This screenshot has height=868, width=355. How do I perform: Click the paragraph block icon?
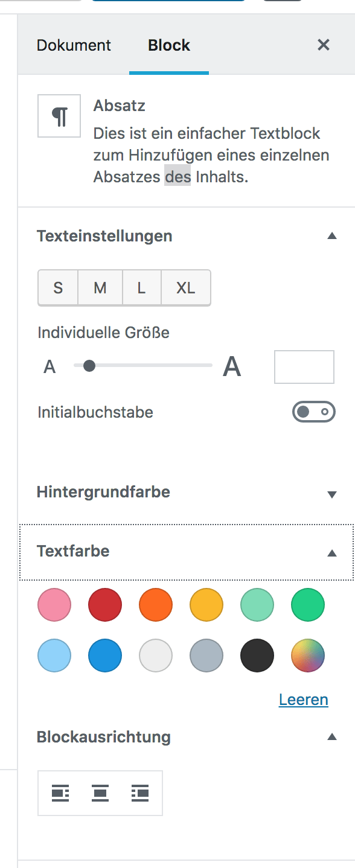[59, 115]
